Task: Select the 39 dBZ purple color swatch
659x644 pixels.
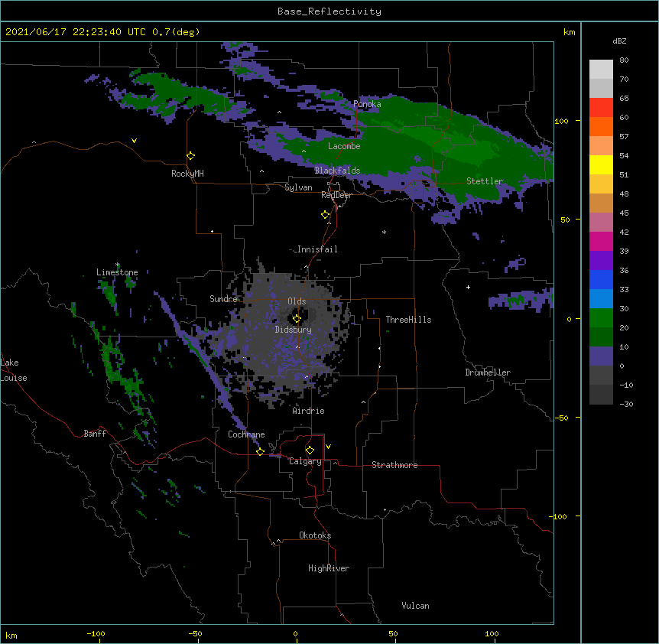Action: [601, 261]
